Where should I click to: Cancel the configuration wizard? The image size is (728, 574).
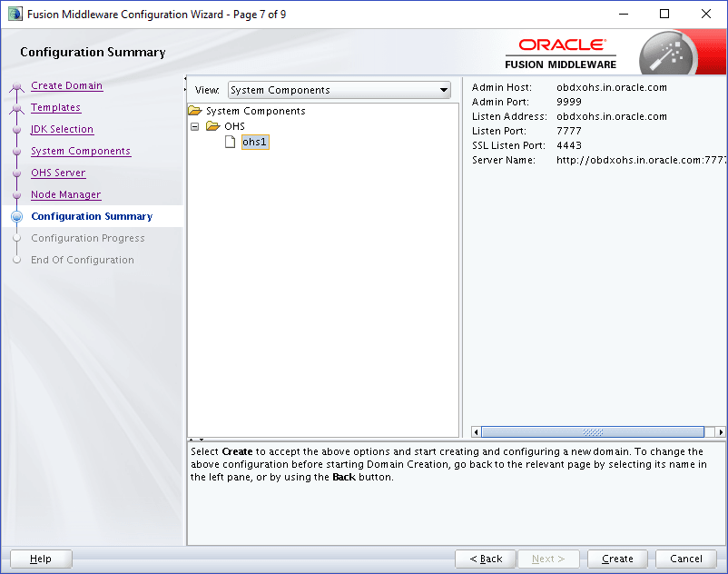pyautogui.click(x=685, y=559)
